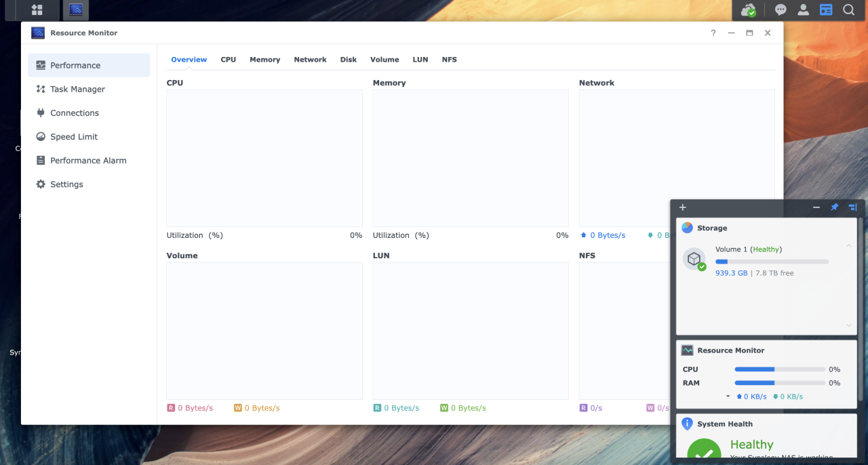Switch to the Volume tab
868x465 pixels.
tap(384, 60)
